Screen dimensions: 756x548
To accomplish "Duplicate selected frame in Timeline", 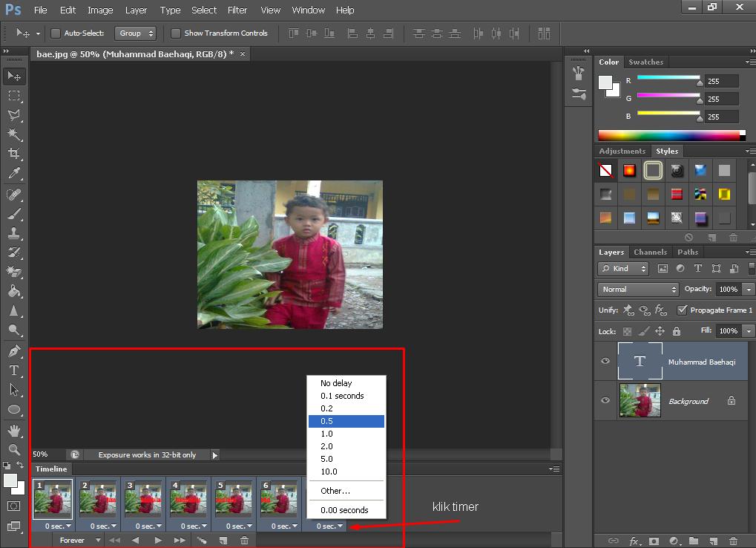I will point(223,541).
